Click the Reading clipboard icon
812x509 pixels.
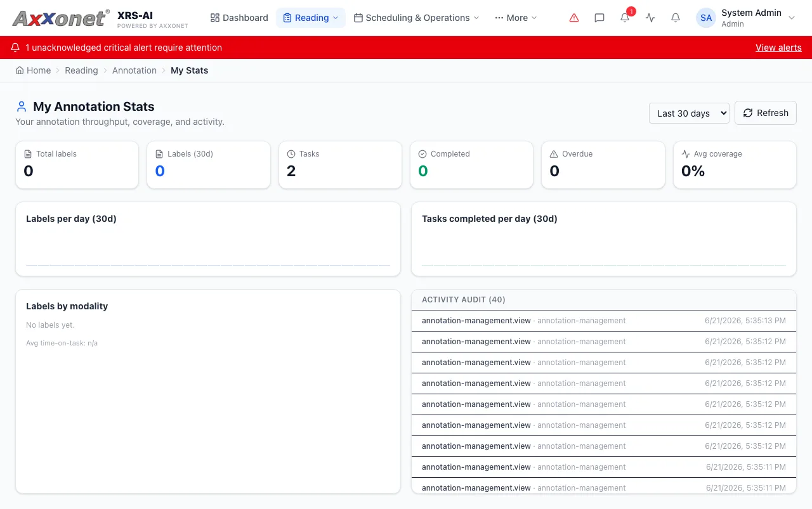coord(287,18)
